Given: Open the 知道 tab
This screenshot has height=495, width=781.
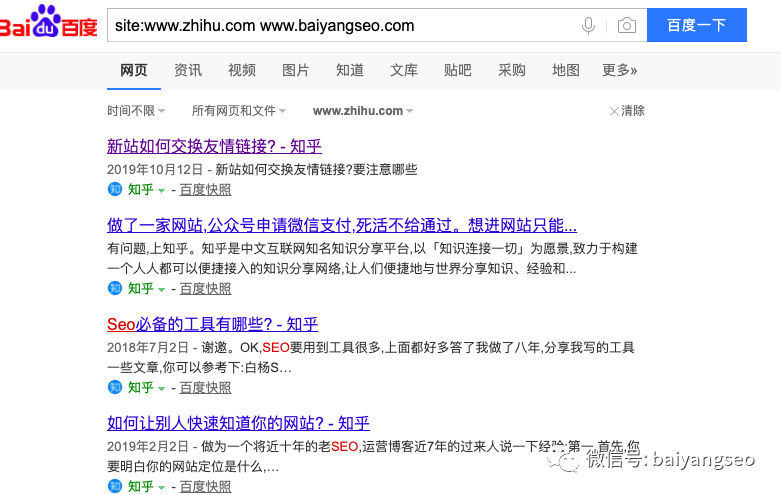Looking at the screenshot, I should 350,70.
